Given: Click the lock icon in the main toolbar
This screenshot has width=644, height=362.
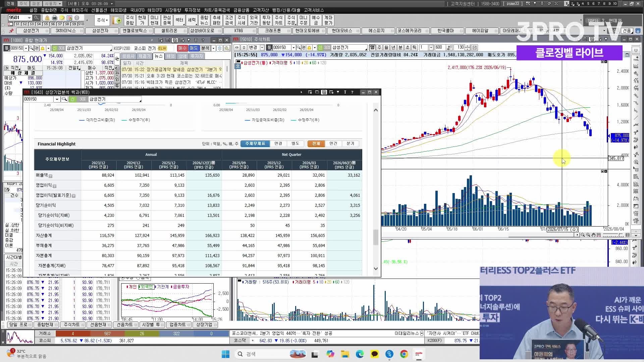Looking at the screenshot, I should tap(47, 18).
